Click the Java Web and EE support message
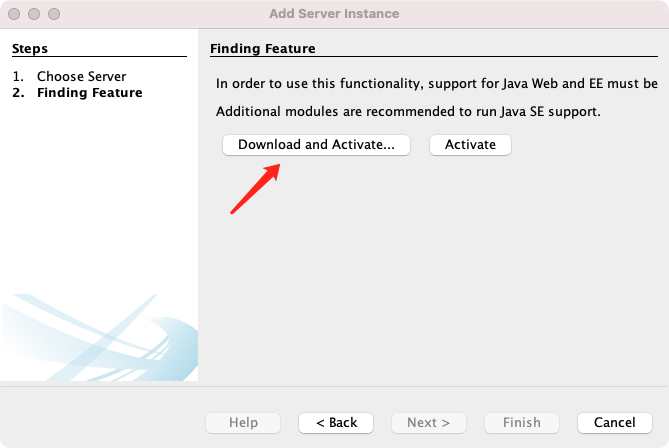 point(437,83)
